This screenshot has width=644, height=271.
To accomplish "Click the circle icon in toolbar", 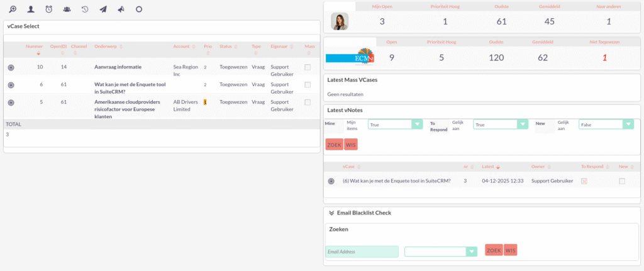I will (x=139, y=9).
